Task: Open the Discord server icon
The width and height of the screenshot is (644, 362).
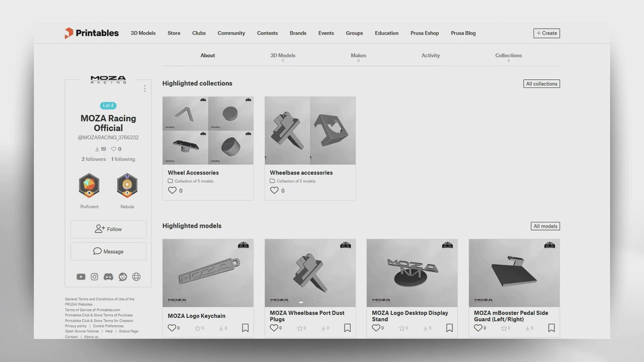Action: [x=108, y=277]
